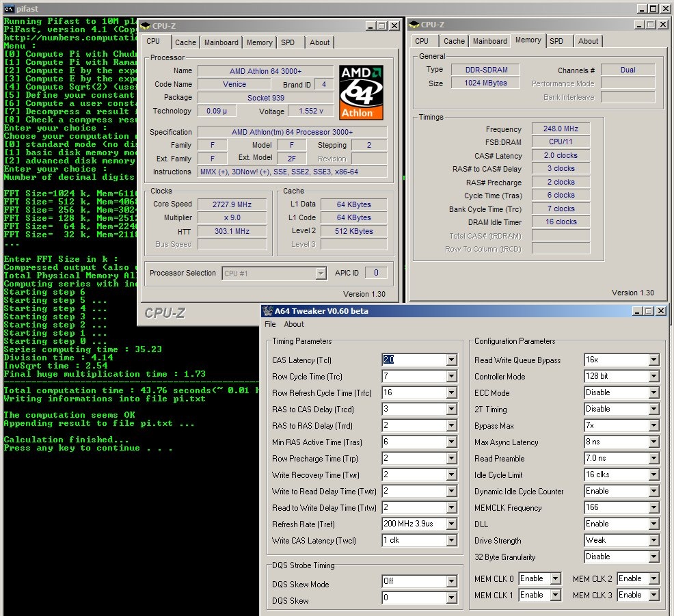The width and height of the screenshot is (674, 616).
Task: Expand the Row Cycle Time (Trc) dropdown
Action: pyautogui.click(x=451, y=376)
